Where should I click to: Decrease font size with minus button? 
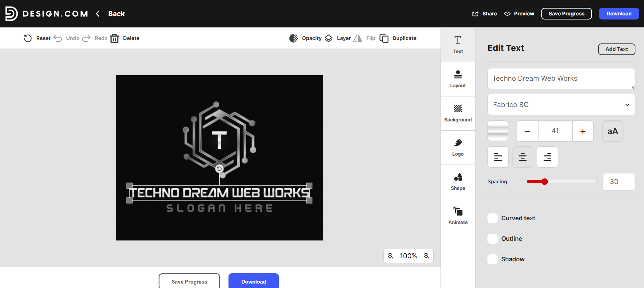pos(528,131)
